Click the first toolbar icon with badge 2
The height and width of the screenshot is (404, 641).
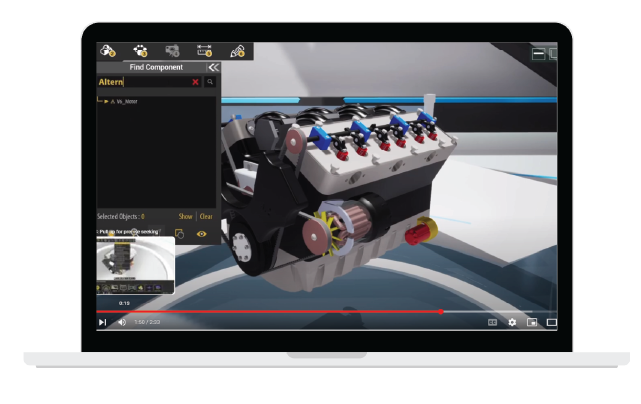click(x=109, y=50)
